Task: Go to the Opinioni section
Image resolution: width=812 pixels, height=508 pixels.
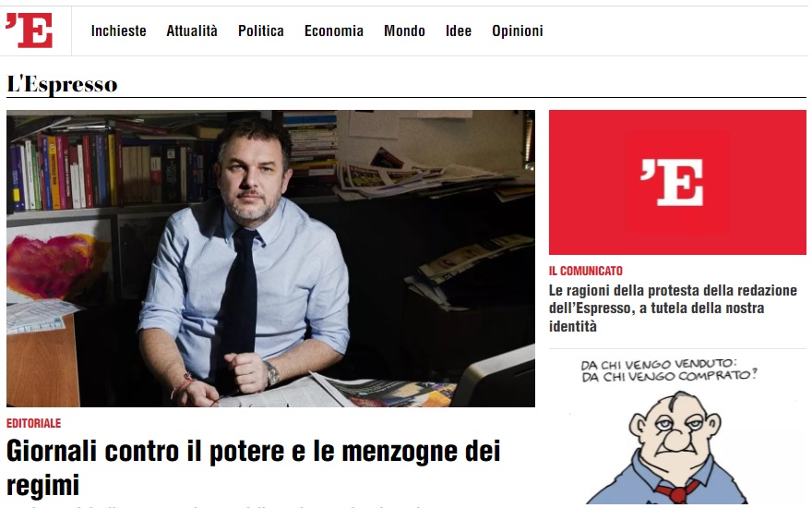Action: [518, 31]
